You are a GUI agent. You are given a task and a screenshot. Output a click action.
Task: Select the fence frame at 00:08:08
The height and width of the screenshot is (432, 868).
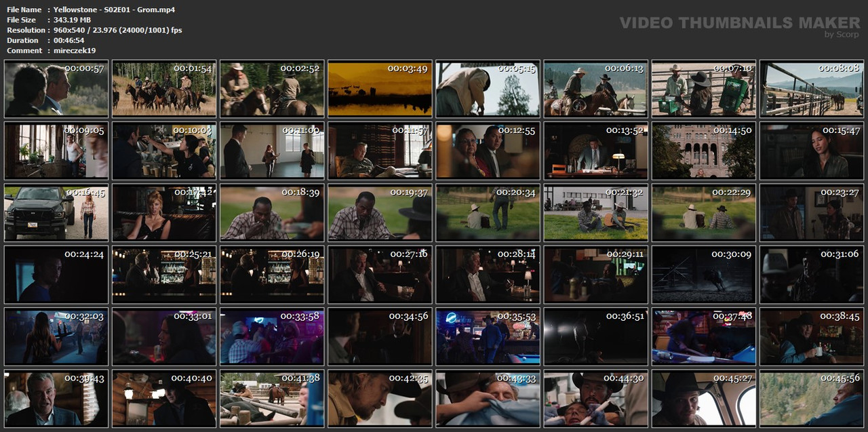[812, 89]
